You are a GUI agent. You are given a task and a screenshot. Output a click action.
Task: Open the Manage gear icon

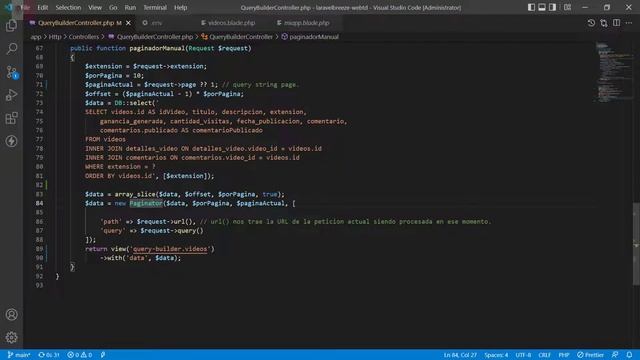[x=11, y=337]
